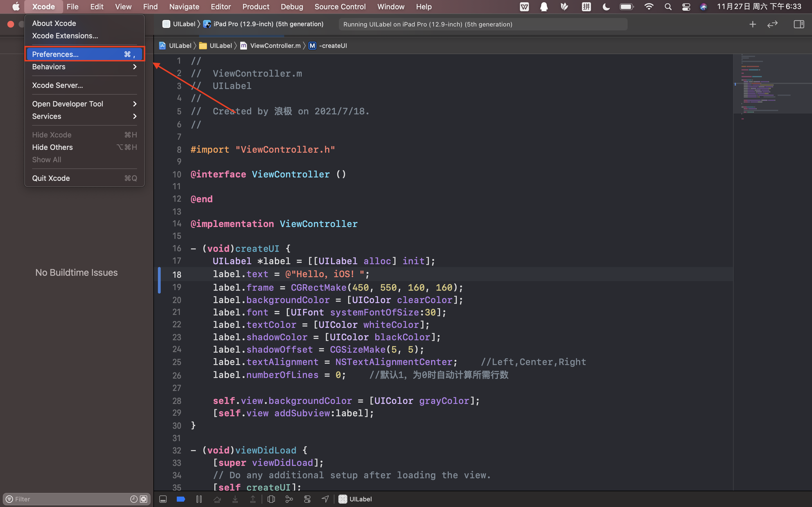Toggle the issue navigator filter button
Screen dimensions: 812x507
tap(9, 499)
